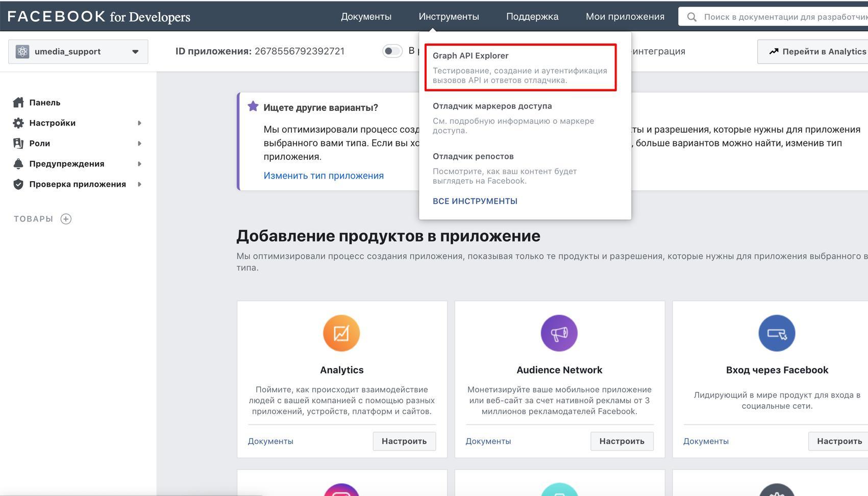Screen dimensions: 868x496
Task: Click the Изменить тип приложения link
Action: (324, 176)
